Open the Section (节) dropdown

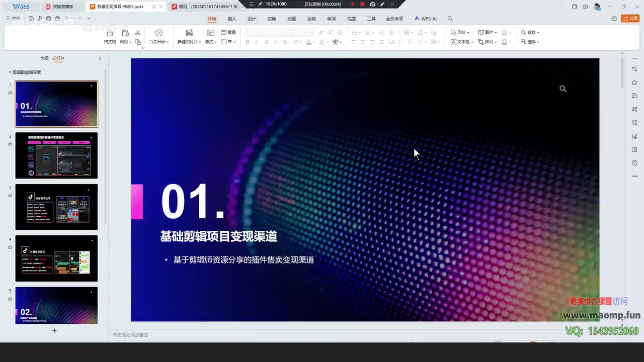(228, 42)
